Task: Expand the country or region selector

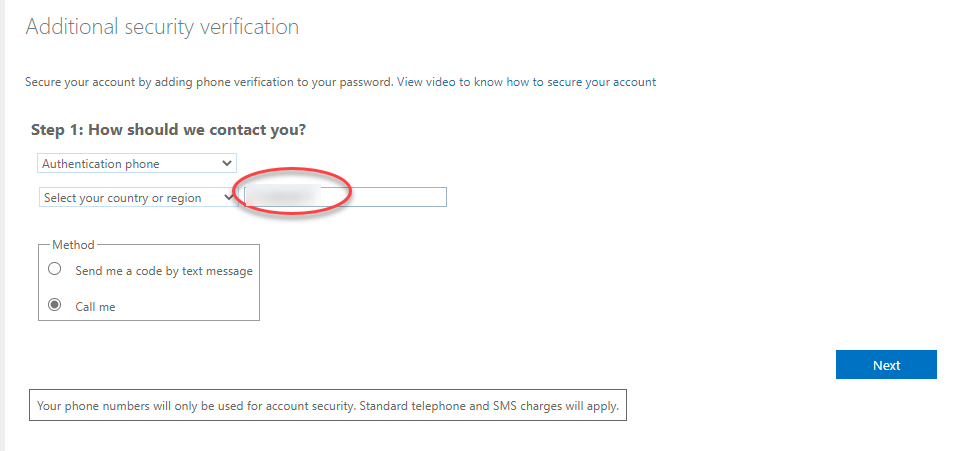Action: coord(136,198)
